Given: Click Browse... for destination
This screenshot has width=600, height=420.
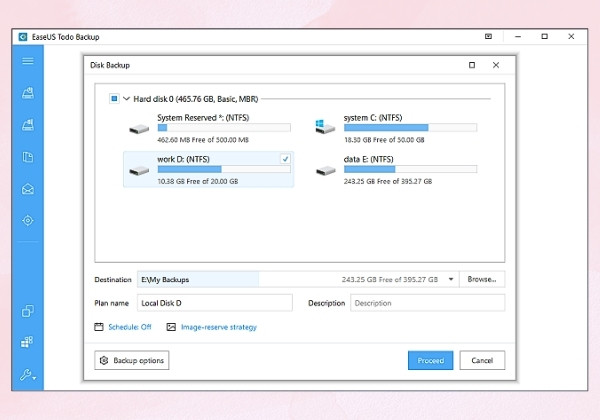Looking at the screenshot, I should [x=482, y=279].
